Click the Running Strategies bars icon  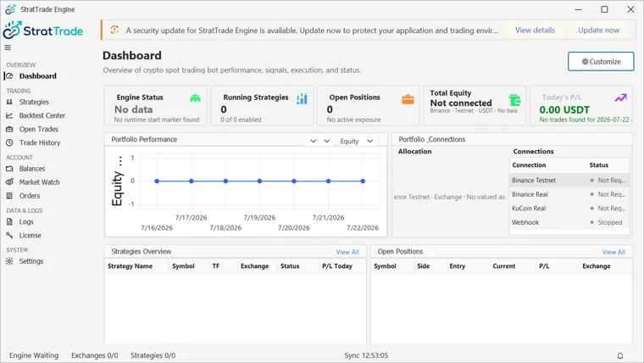302,98
